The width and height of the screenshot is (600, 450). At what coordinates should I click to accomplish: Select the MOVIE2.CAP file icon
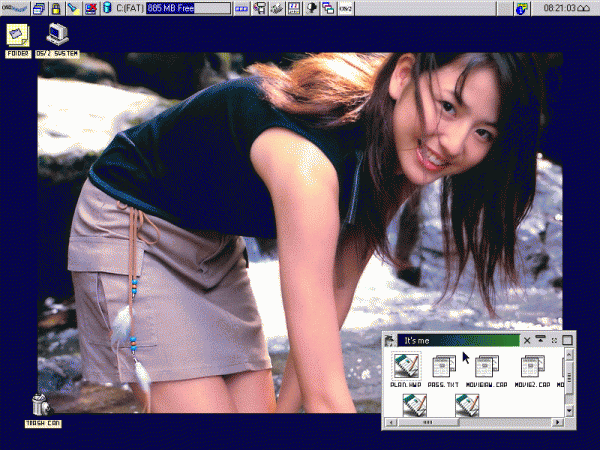coord(532,370)
